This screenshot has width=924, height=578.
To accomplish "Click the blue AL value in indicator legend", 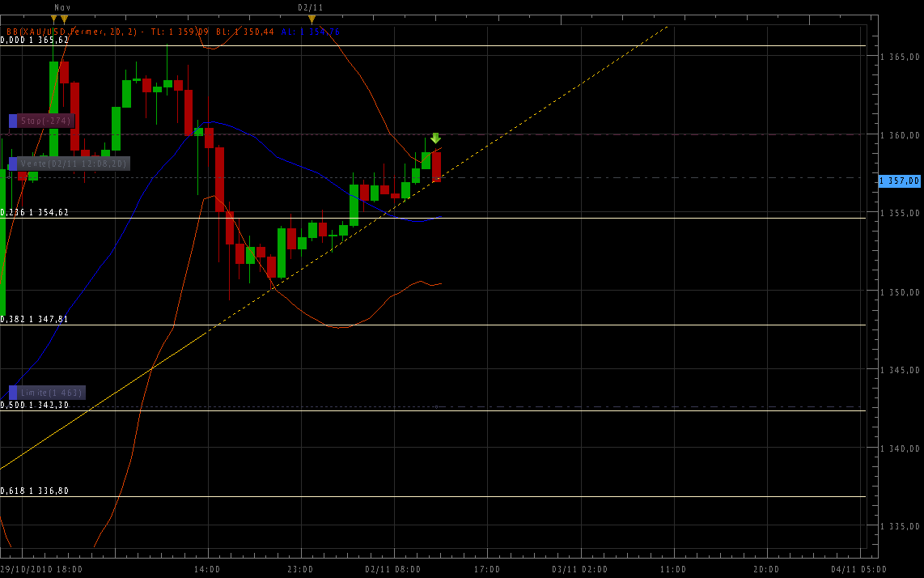I will point(320,32).
